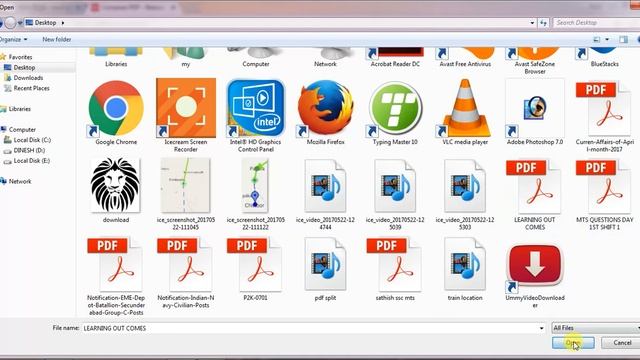This screenshot has height=360, width=640.
Task: Select the BlueStacks shortcut
Action: point(604,58)
